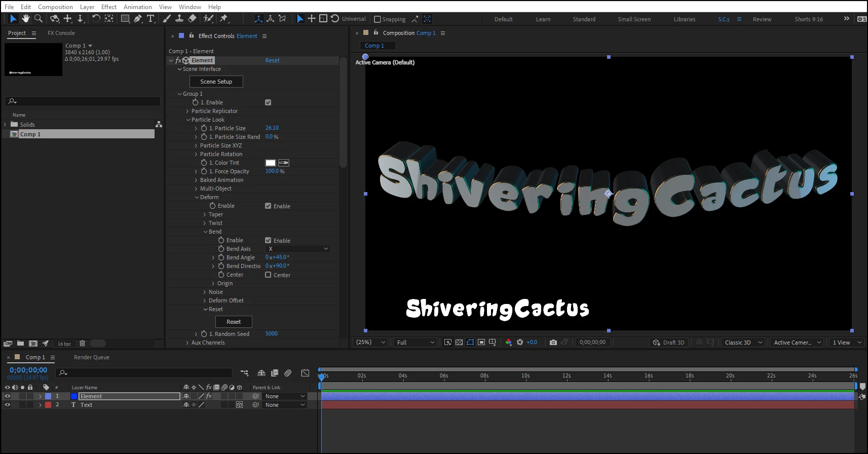The width and height of the screenshot is (868, 454).
Task: Click the blue label color of Element layer
Action: click(48, 396)
